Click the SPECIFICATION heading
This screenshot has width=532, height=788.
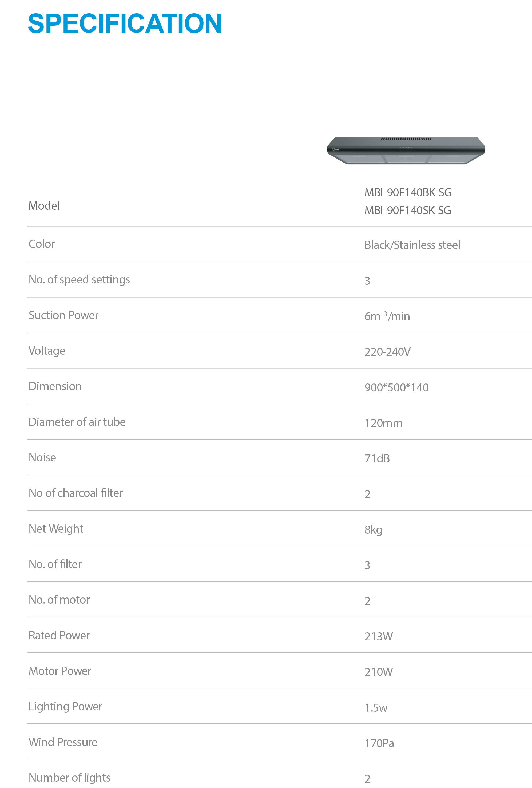tap(125, 23)
